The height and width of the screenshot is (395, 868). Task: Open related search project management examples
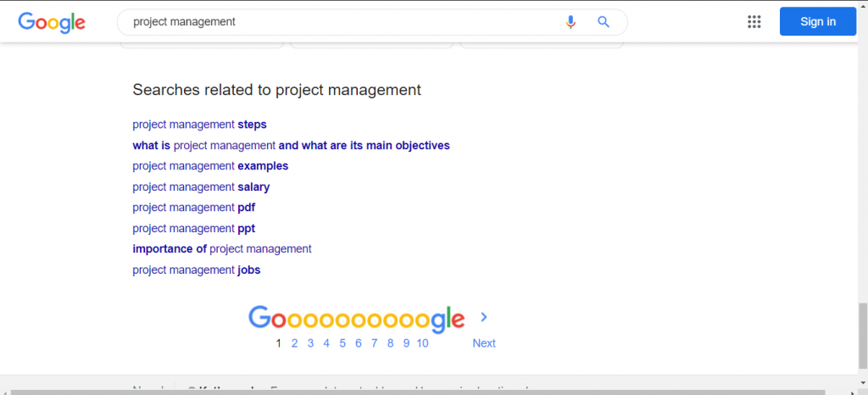point(210,166)
